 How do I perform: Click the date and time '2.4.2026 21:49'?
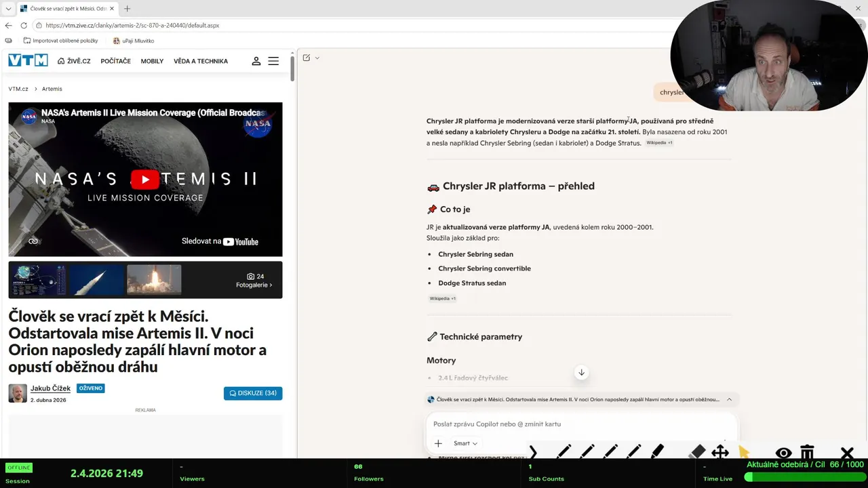[x=106, y=474]
